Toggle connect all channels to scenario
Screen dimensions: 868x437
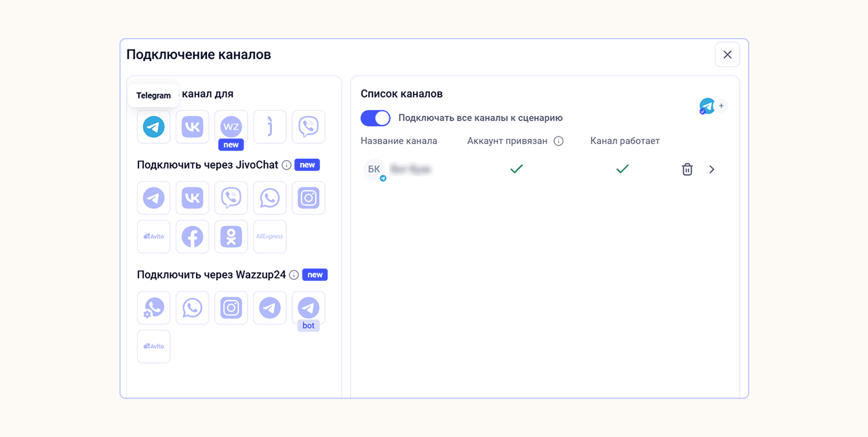[x=376, y=118]
